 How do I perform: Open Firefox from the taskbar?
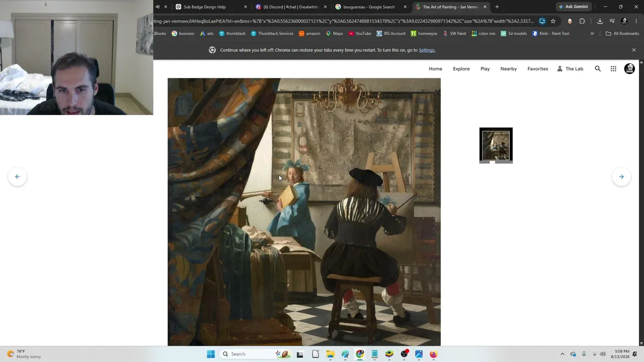click(433, 354)
